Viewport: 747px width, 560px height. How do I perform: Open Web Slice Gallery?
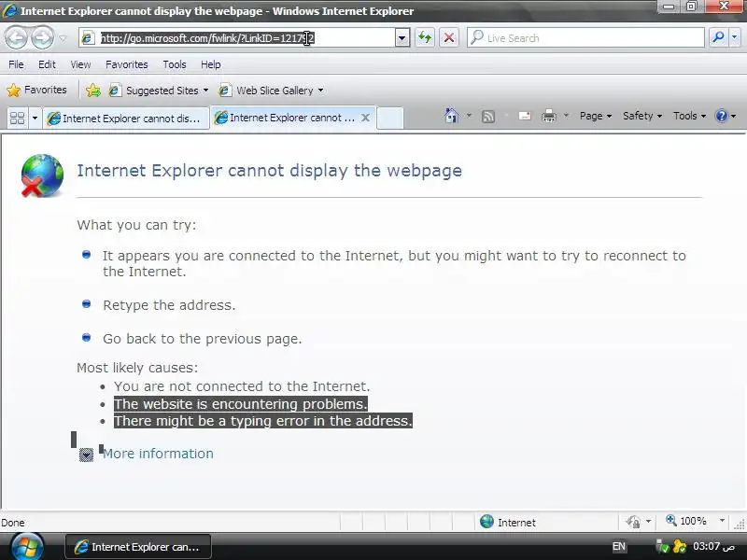click(x=271, y=90)
